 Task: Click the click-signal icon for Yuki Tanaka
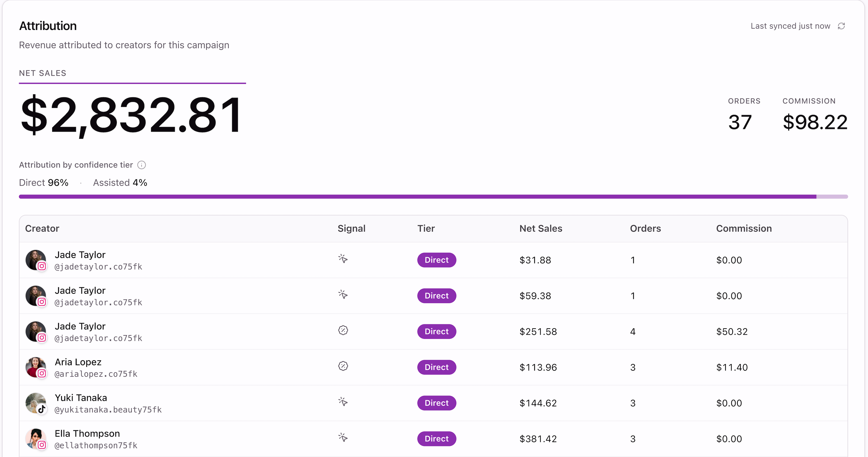pyautogui.click(x=343, y=401)
